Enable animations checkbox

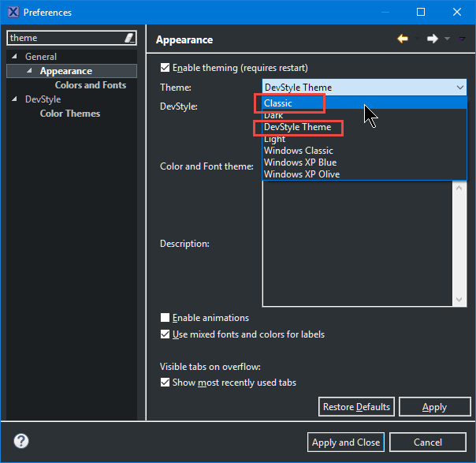(165, 318)
